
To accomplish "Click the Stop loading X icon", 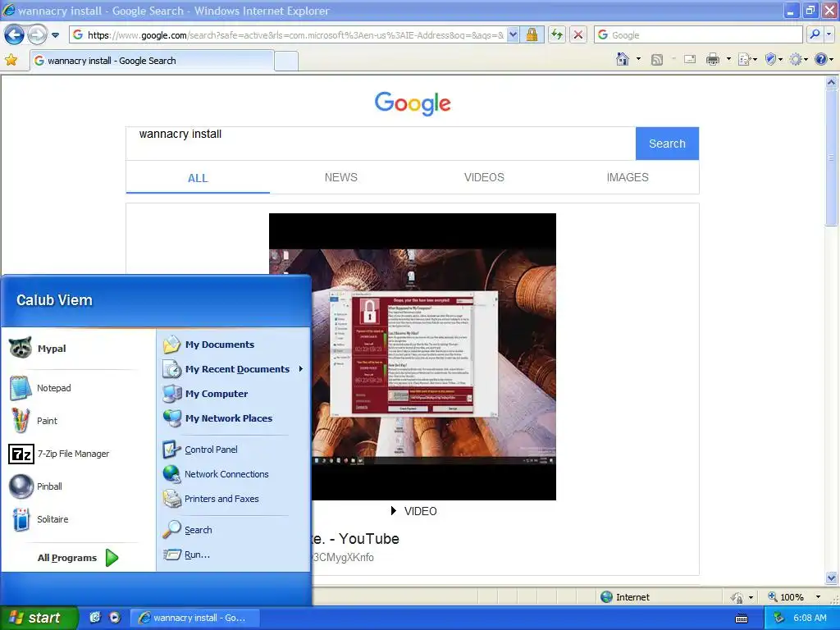I will [x=578, y=35].
